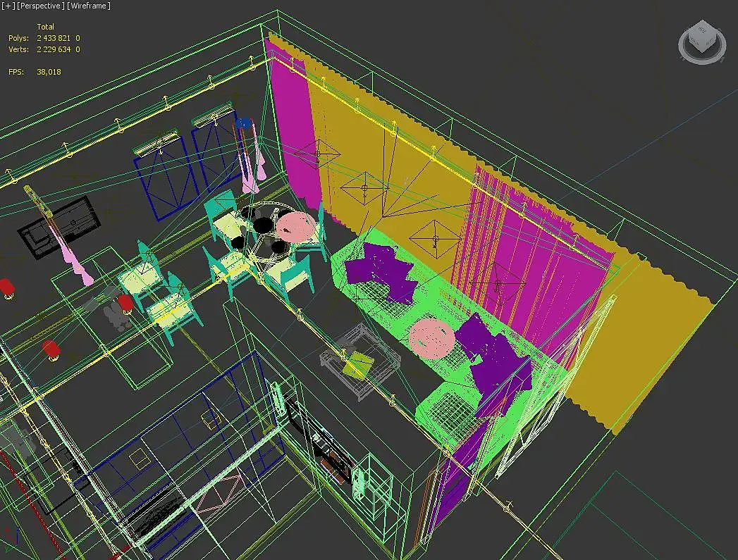Screen dimensions: 738x560
Task: Click the Total statistics header
Action: (45, 27)
